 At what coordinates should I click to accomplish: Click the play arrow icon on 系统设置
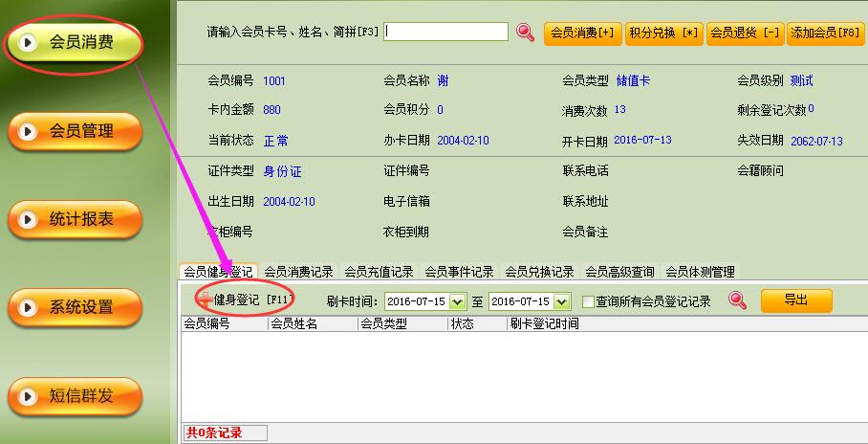coord(28,307)
